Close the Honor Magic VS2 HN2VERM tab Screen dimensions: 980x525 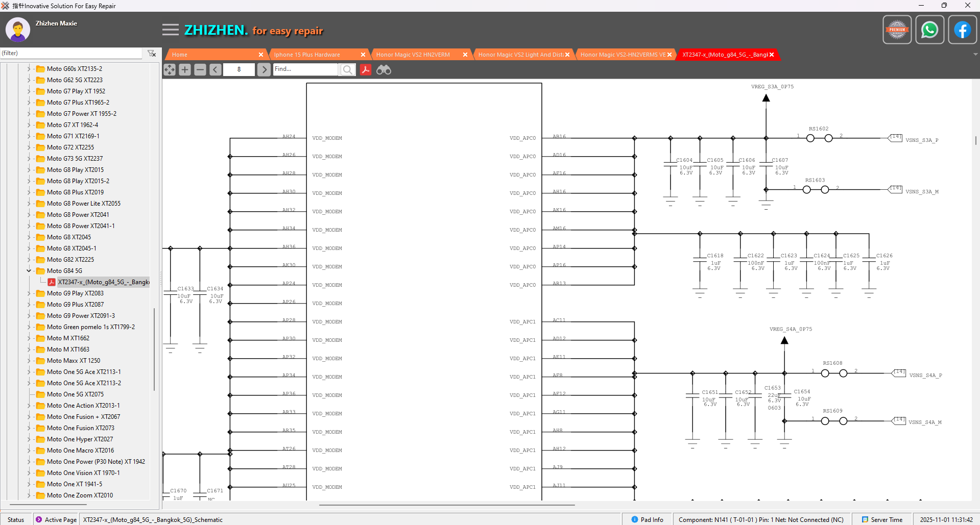(465, 55)
